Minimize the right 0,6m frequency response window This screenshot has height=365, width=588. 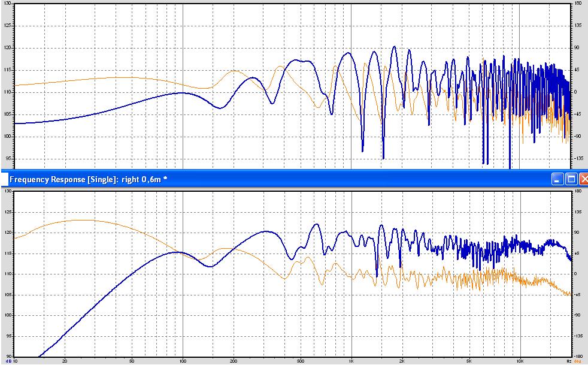click(x=557, y=179)
